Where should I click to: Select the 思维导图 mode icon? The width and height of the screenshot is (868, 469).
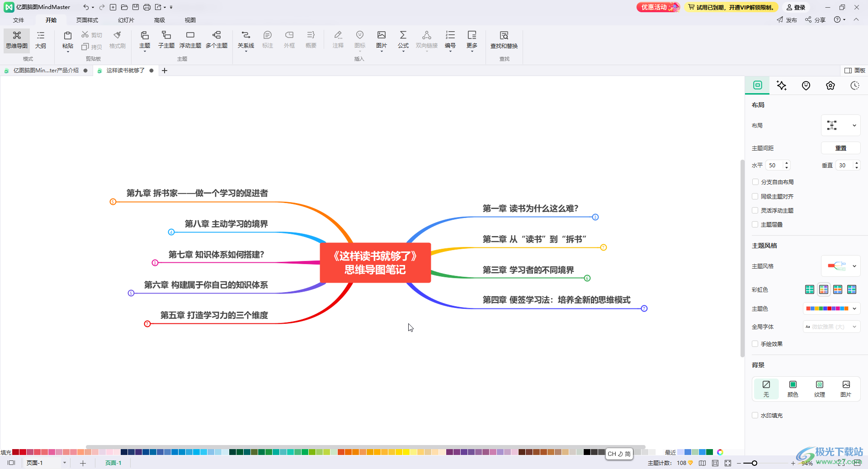(x=17, y=40)
